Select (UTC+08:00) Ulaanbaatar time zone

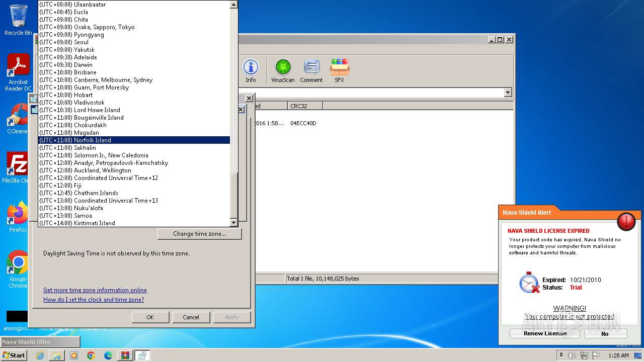coord(134,5)
